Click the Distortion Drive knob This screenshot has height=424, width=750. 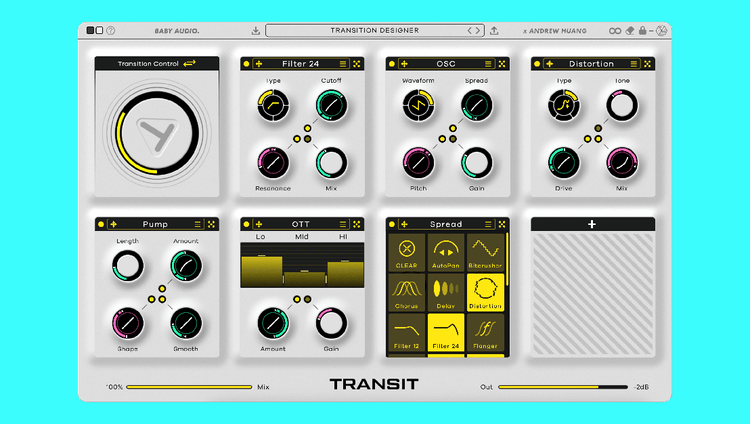click(x=564, y=163)
